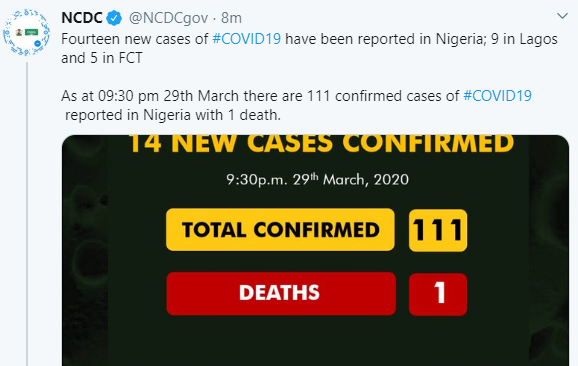
Task: Open the NCDC display name link
Action: (x=81, y=18)
